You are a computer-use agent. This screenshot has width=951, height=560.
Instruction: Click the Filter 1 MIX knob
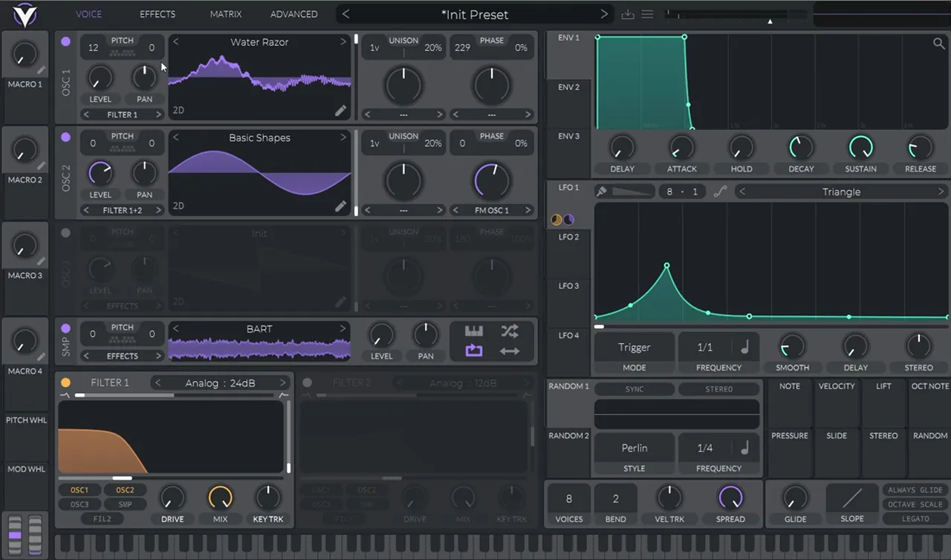[221, 498]
